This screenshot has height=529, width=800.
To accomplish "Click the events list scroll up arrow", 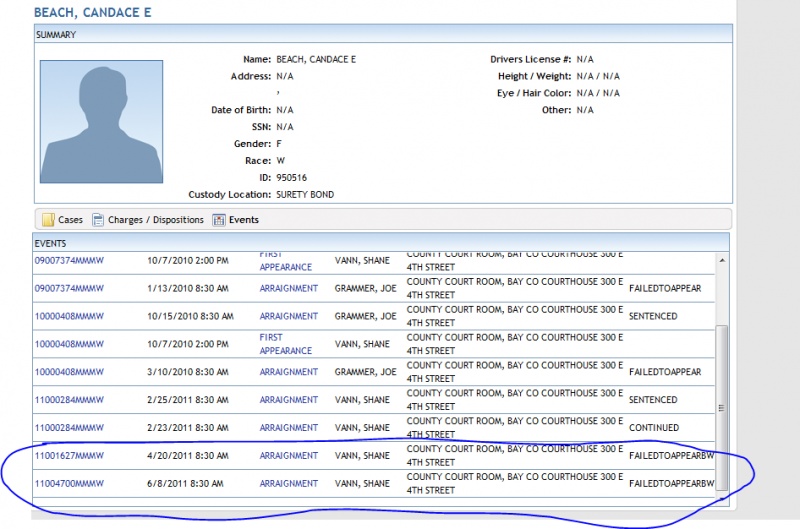I will [722, 260].
